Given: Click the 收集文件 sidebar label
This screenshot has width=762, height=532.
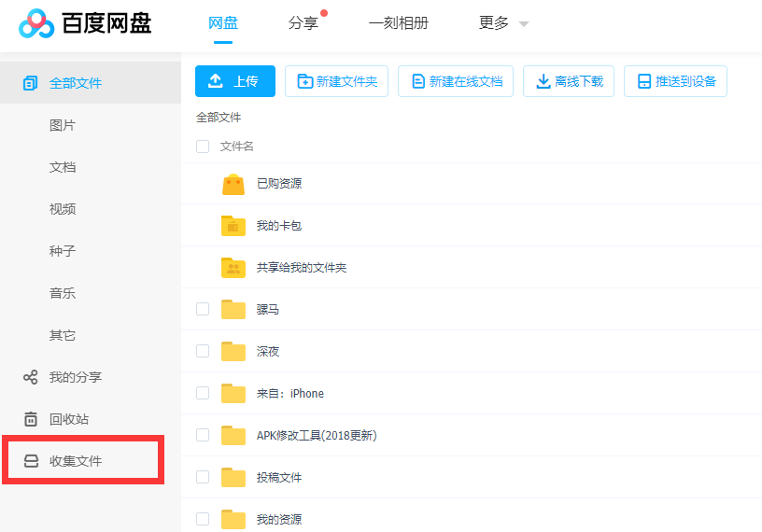Looking at the screenshot, I should point(76,461).
